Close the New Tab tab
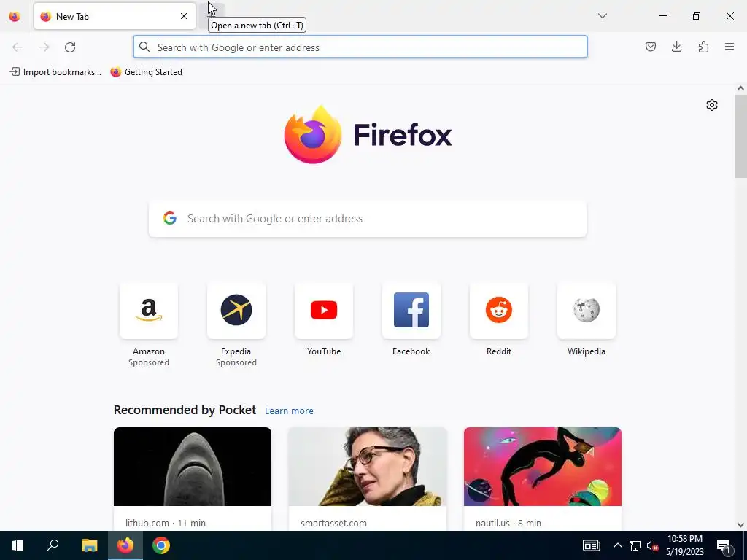This screenshot has width=747, height=560. pos(184,16)
